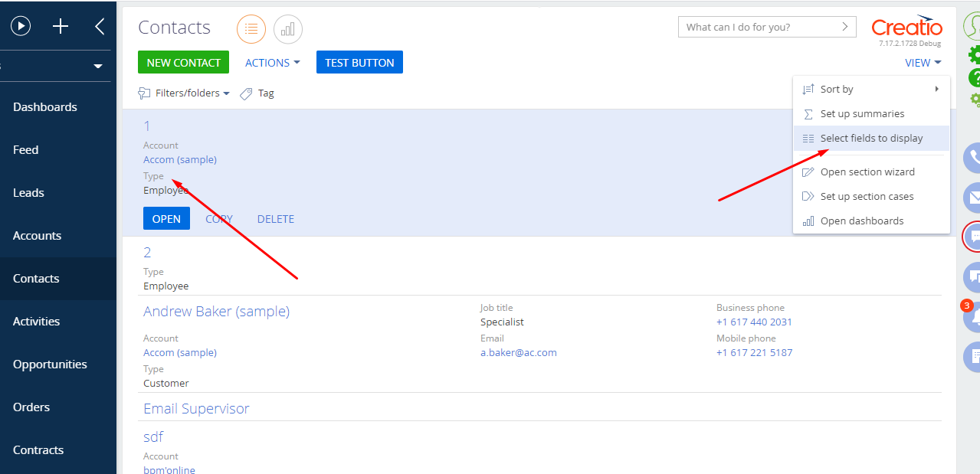Open the user profile icon

click(972, 26)
